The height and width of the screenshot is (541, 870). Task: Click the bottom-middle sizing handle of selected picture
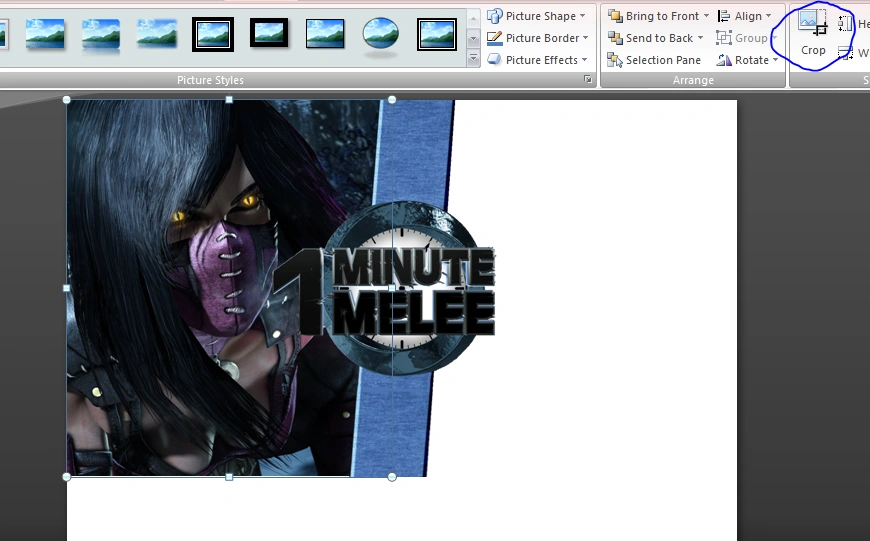pyautogui.click(x=229, y=477)
